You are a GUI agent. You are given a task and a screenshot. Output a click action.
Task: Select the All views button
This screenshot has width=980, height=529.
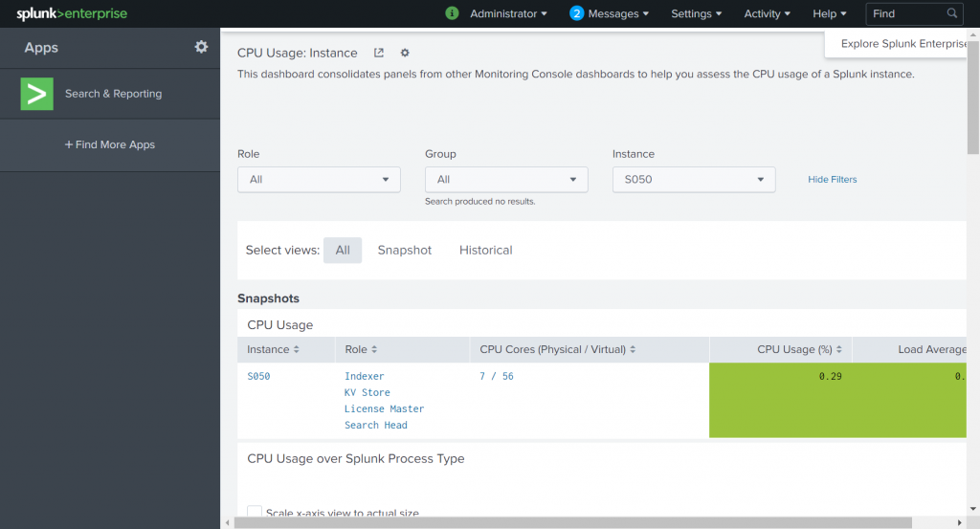coord(343,251)
